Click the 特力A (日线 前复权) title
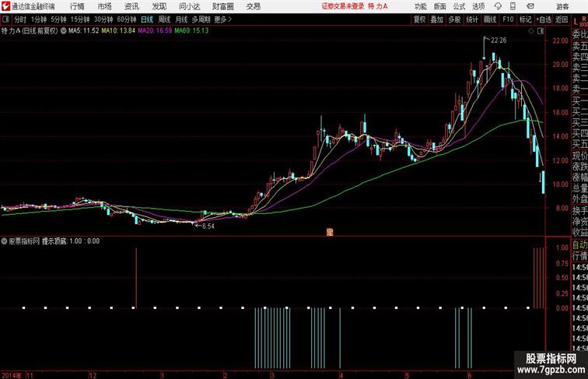 point(30,31)
